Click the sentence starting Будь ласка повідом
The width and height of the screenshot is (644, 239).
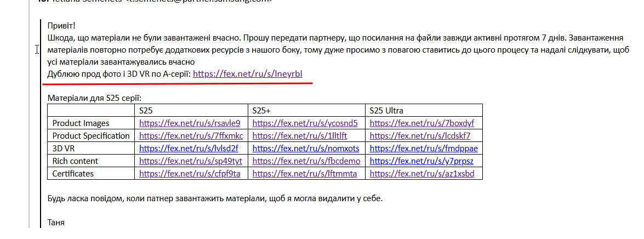(215, 199)
